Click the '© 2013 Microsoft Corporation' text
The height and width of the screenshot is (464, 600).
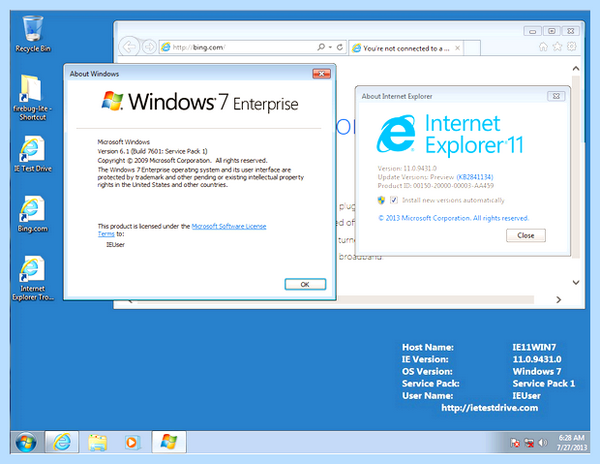click(x=453, y=218)
